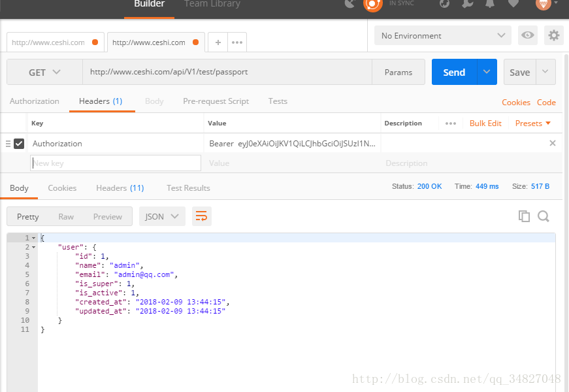
Task: Click the Bulk Edit link
Action: pyautogui.click(x=485, y=123)
